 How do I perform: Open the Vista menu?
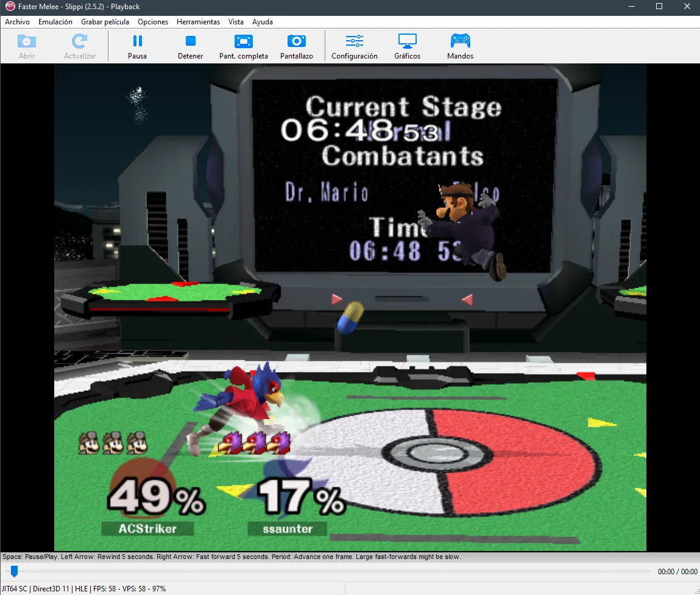tap(236, 22)
